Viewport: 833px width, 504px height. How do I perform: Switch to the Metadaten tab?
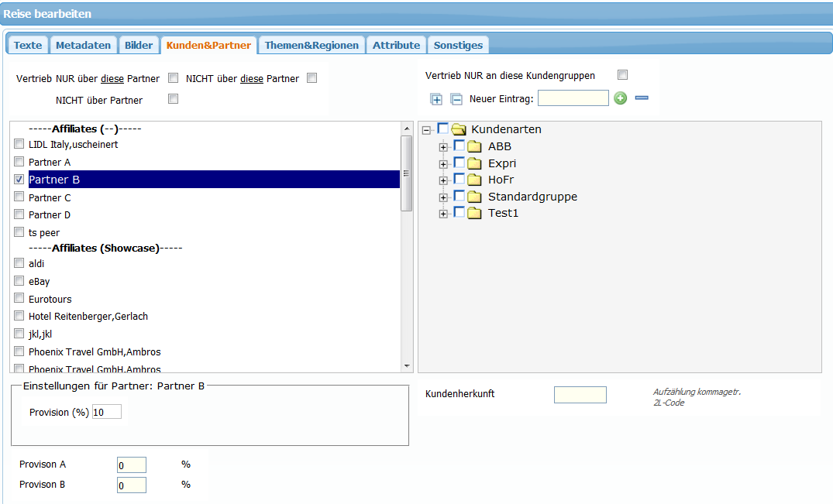pos(83,45)
